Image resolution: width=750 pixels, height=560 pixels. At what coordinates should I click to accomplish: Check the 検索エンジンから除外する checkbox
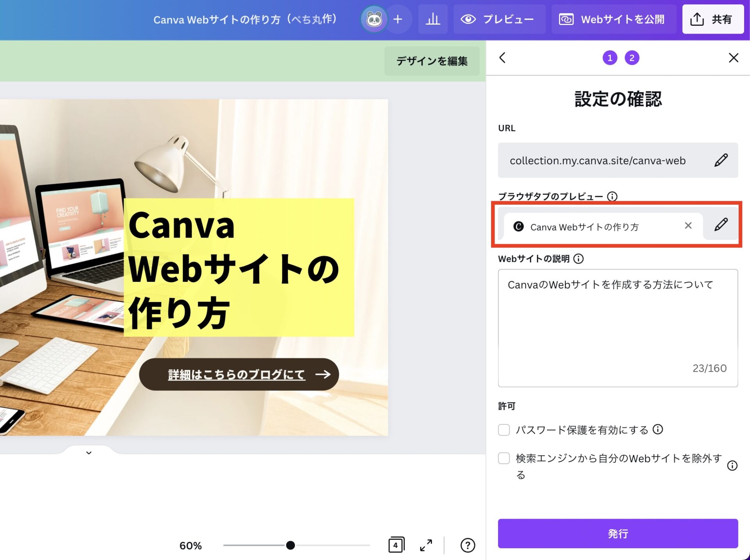[x=504, y=458]
